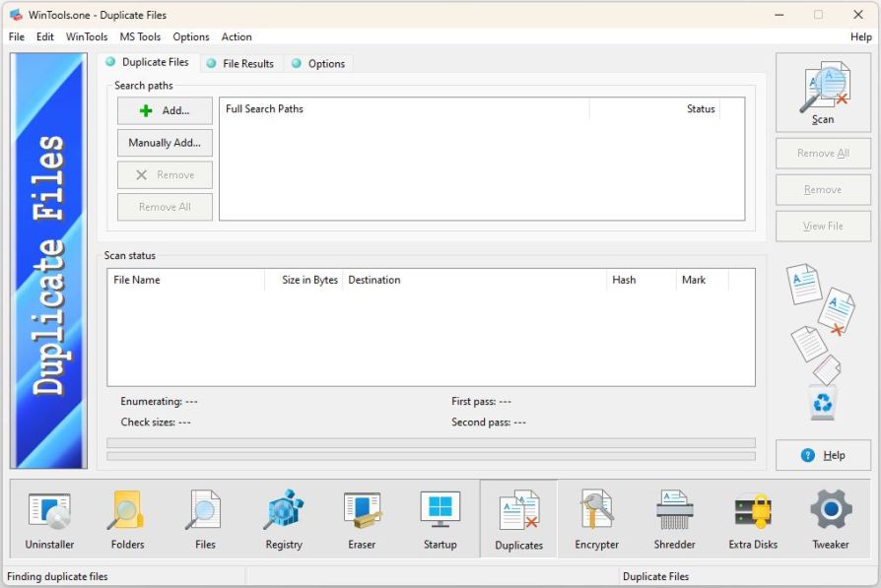Click the Second pass status text
This screenshot has width=881, height=588.
tap(489, 423)
